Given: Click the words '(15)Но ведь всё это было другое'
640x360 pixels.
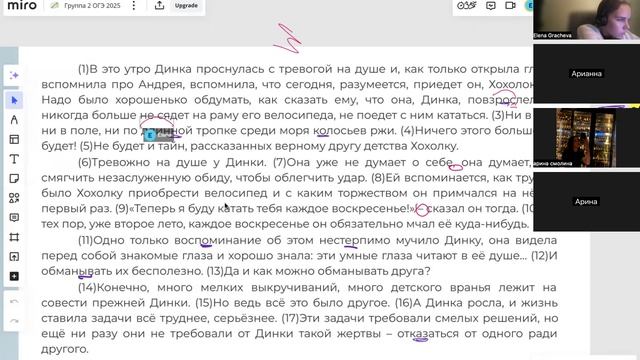Looking at the screenshot, I should tap(292, 303).
